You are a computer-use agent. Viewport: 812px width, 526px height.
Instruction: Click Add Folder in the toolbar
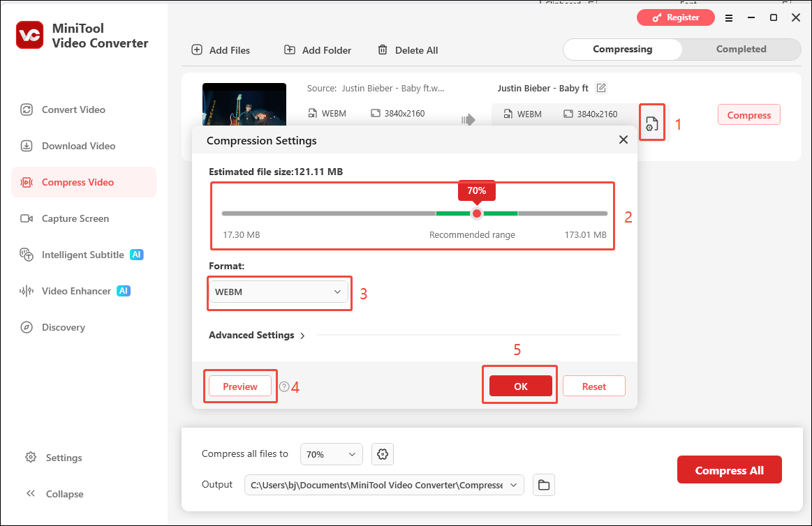[x=318, y=50]
